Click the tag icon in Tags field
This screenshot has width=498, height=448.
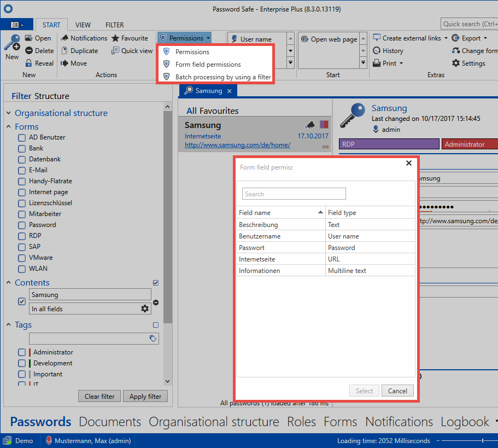[153, 339]
